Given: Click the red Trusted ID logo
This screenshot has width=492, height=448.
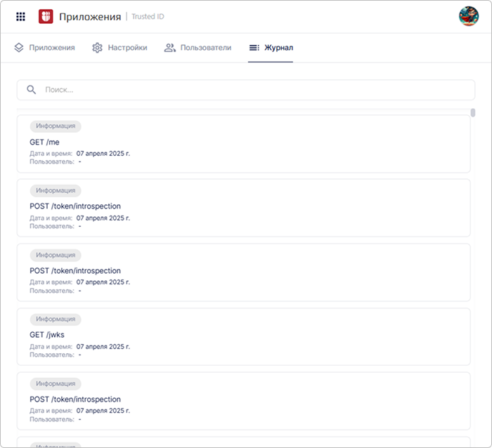Looking at the screenshot, I should pyautogui.click(x=46, y=16).
